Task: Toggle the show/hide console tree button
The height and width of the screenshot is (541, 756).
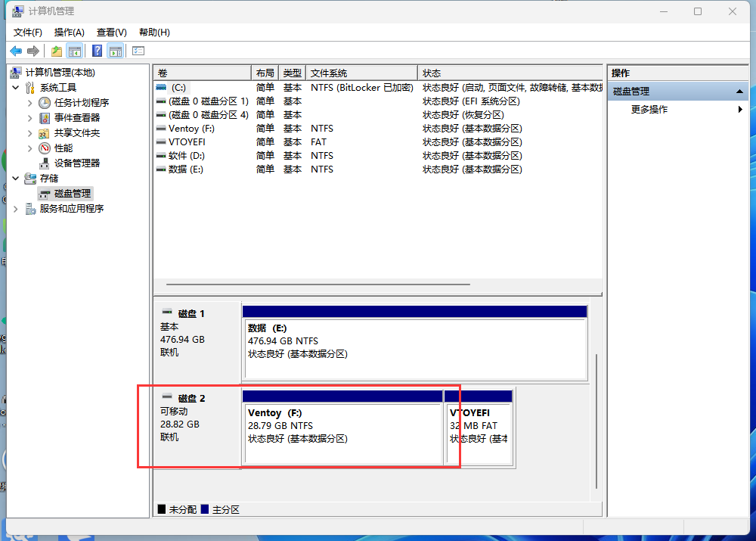Action: point(75,51)
